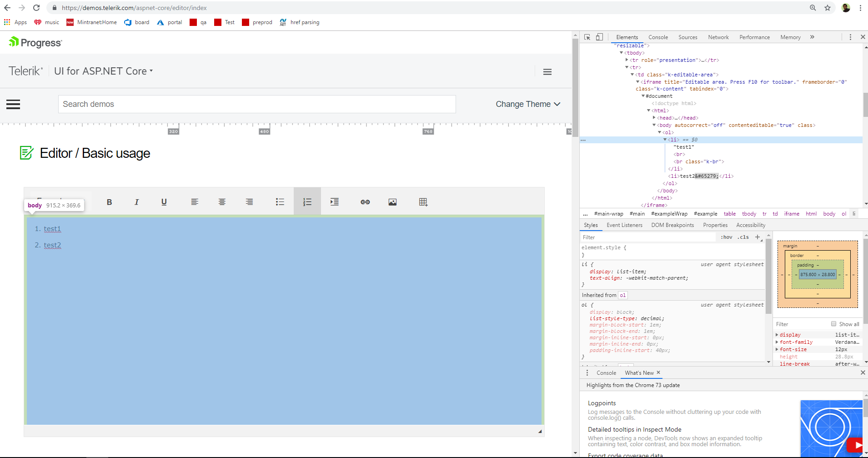Open the Chrome three-dot menu
Screen dimensions: 868x458
click(x=860, y=8)
